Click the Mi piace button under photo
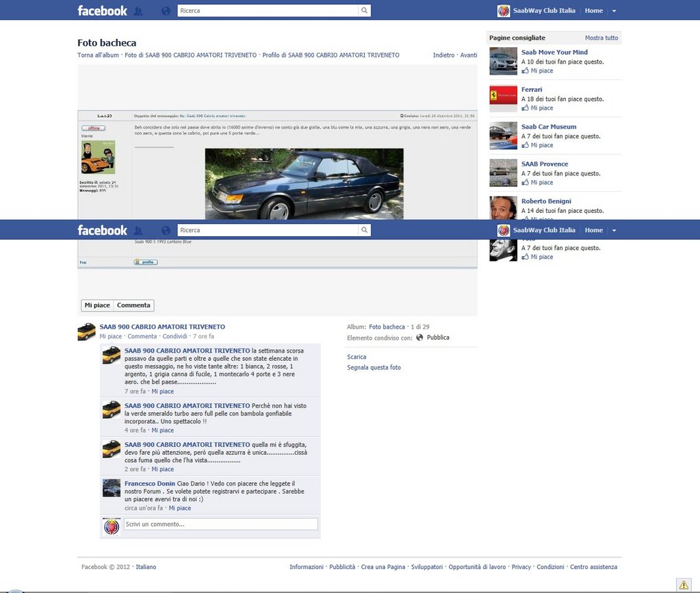 click(x=97, y=305)
